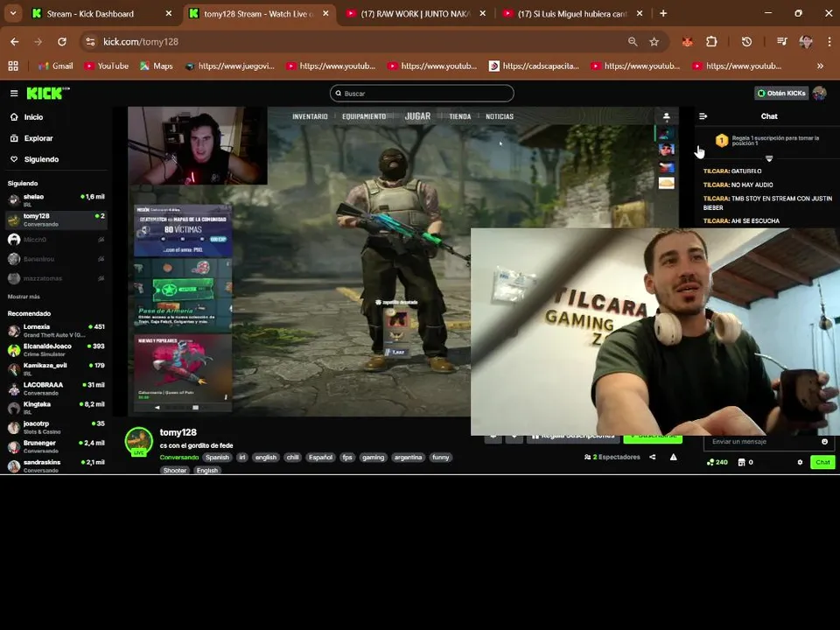Open recommended channel Brunenger
The height and width of the screenshot is (630, 840).
point(56,446)
